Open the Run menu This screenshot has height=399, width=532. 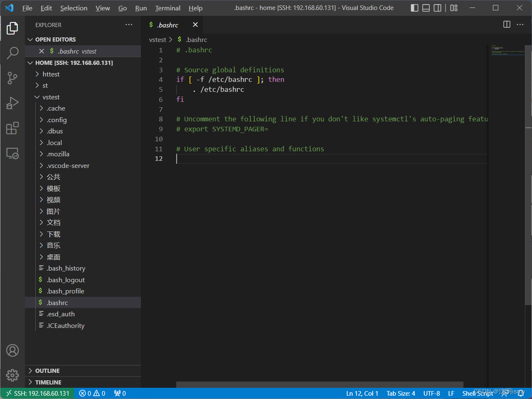coord(141,8)
